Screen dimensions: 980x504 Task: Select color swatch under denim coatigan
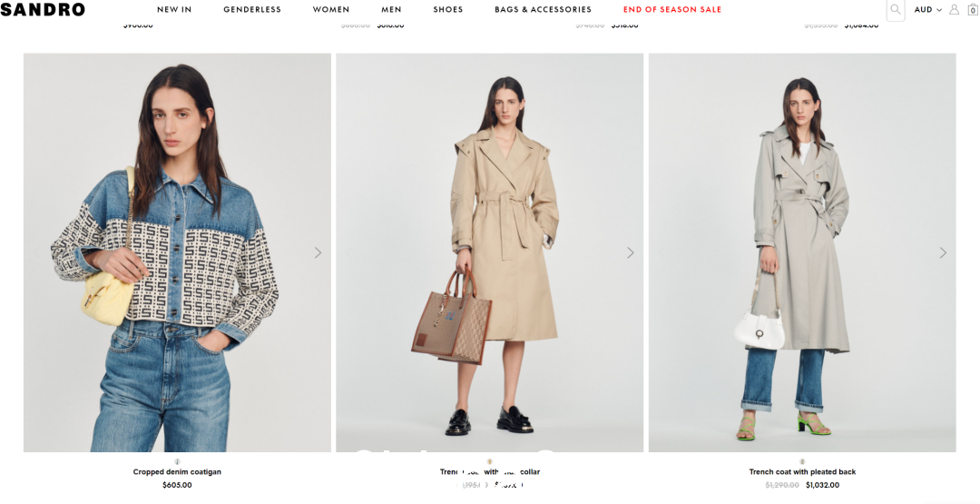coord(177,461)
